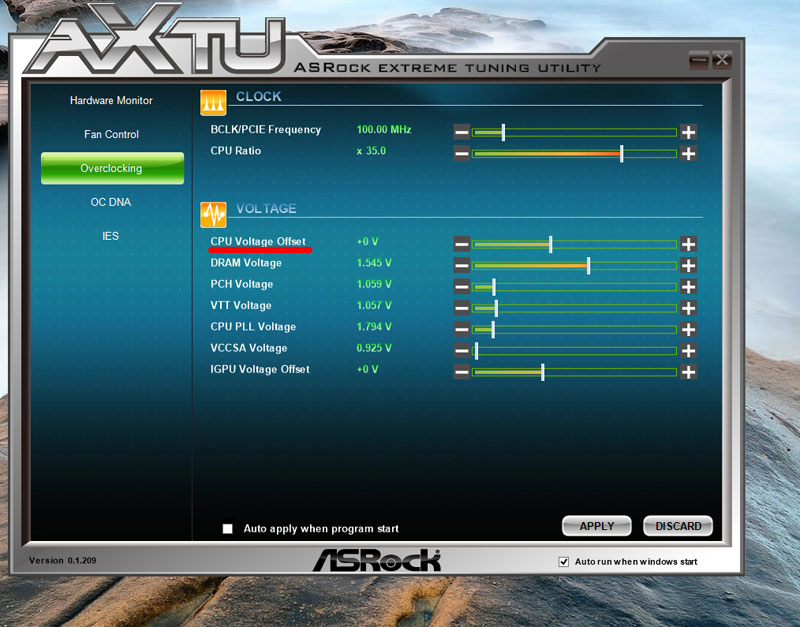Click the CPU Voltage Offset label
The height and width of the screenshot is (627, 800).
tap(258, 242)
